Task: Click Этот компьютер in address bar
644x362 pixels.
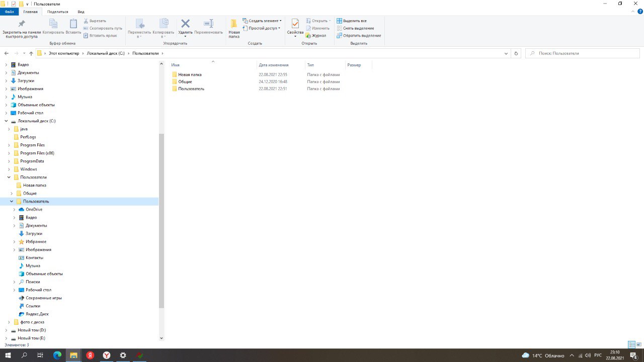Action: click(64, 53)
